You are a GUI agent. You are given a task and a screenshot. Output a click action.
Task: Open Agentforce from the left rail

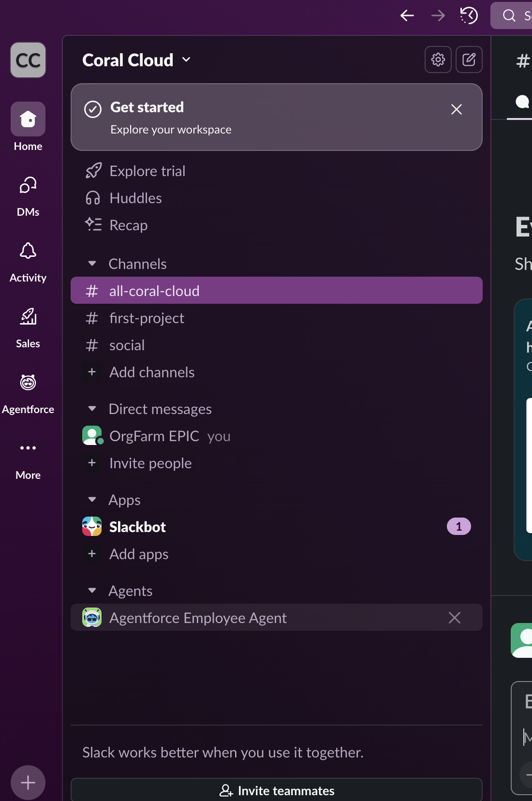tap(28, 383)
